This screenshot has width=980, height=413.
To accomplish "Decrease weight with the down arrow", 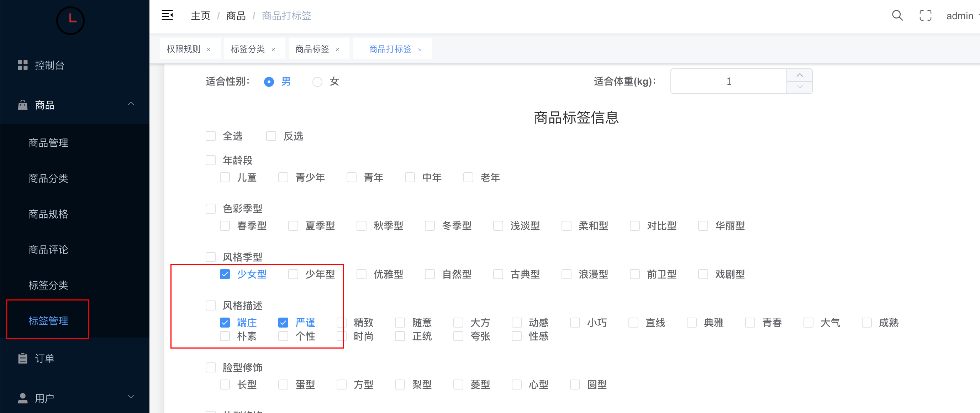I will (800, 87).
